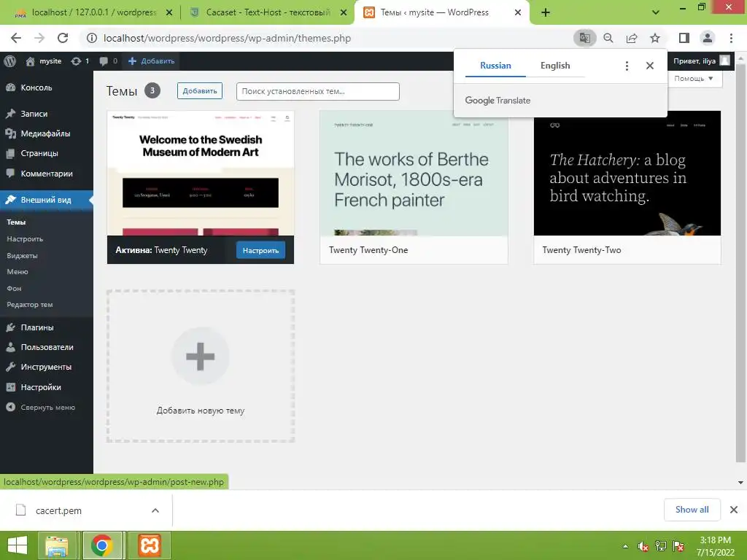Screen dimensions: 747x560
Task: Open the Chrome profile avatar
Action: tap(708, 38)
